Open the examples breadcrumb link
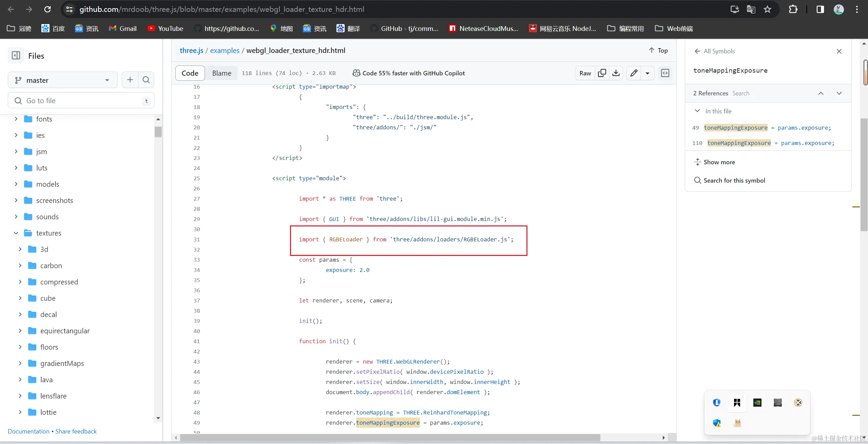The width and height of the screenshot is (868, 444). click(225, 50)
